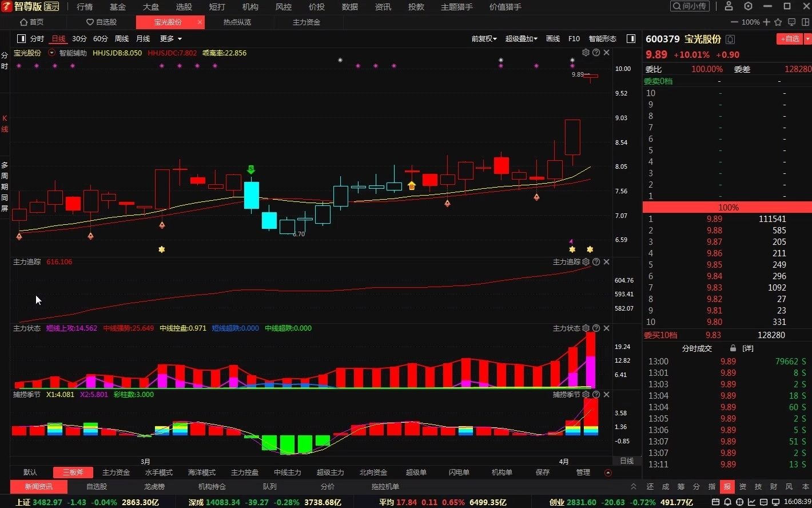Click the line chart icon in status bar
Image resolution: width=812 pixels, height=508 pixels.
751,502
